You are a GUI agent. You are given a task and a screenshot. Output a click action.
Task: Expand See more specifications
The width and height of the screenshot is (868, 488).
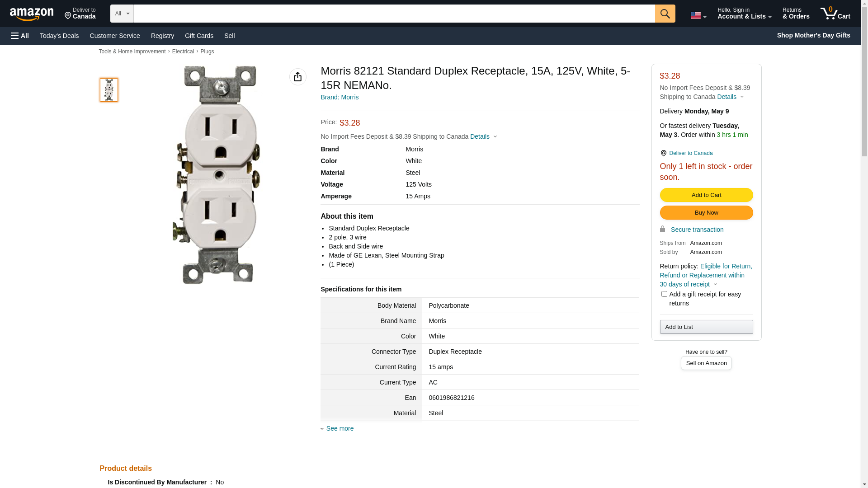point(340,428)
